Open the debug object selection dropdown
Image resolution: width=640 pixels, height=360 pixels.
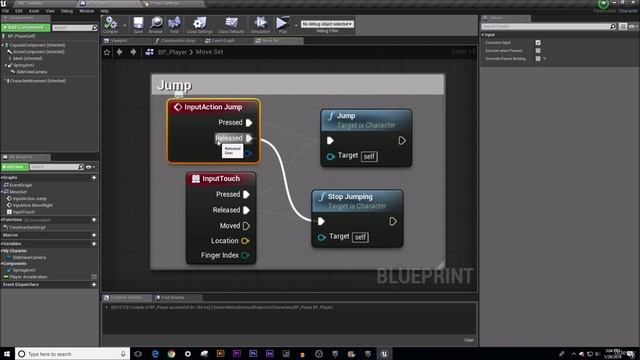pyautogui.click(x=327, y=24)
